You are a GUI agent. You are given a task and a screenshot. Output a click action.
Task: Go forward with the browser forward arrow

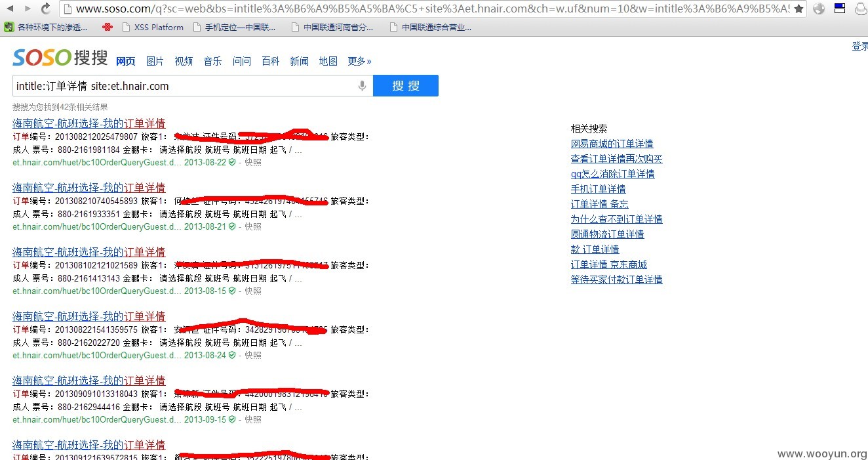[28, 9]
